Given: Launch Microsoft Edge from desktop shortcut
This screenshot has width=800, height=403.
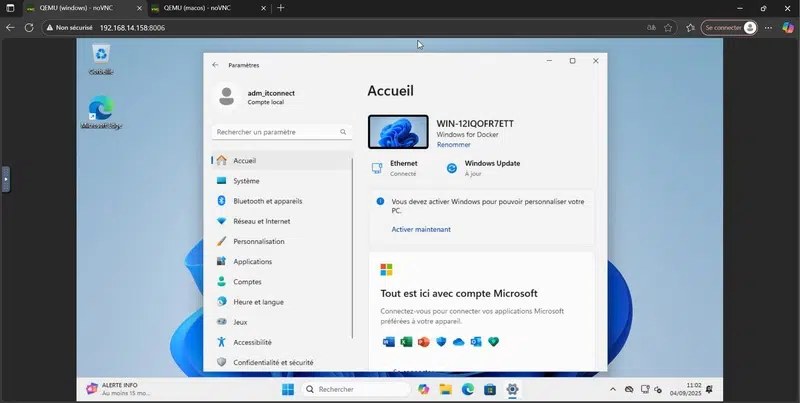Looking at the screenshot, I should pyautogui.click(x=101, y=112).
